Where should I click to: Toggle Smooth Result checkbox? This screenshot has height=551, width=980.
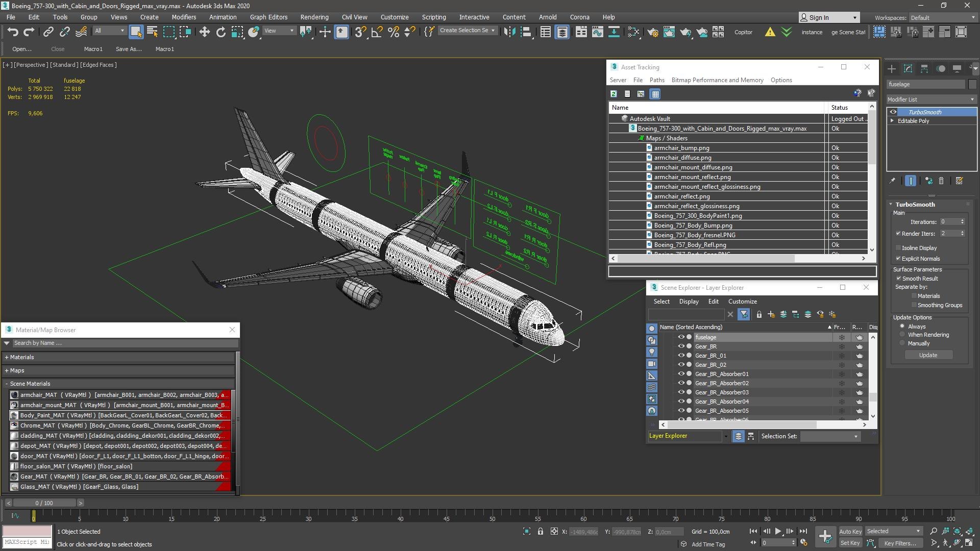click(x=898, y=279)
